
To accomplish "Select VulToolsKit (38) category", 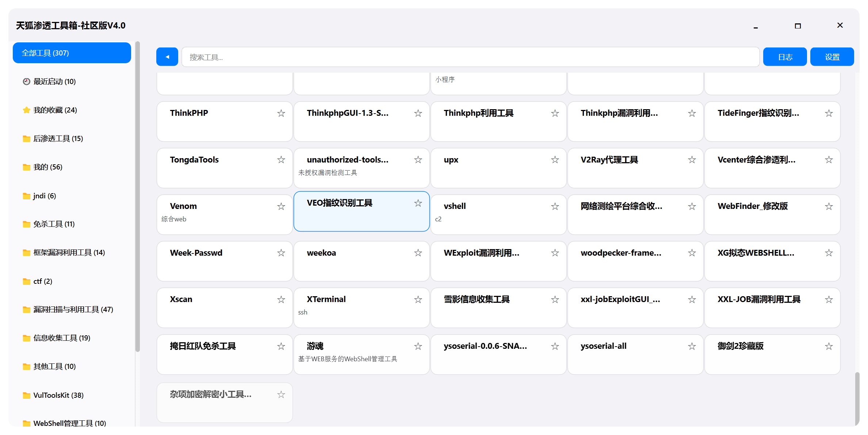I will coord(72,395).
